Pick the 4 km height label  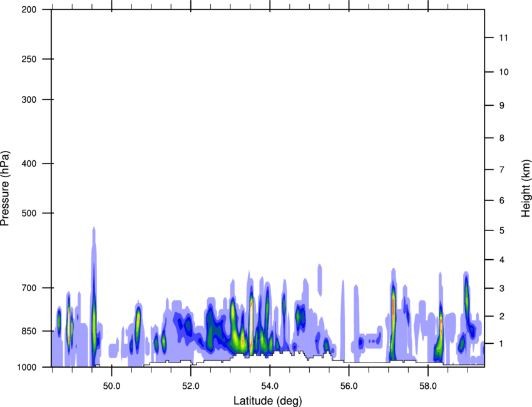(502, 260)
